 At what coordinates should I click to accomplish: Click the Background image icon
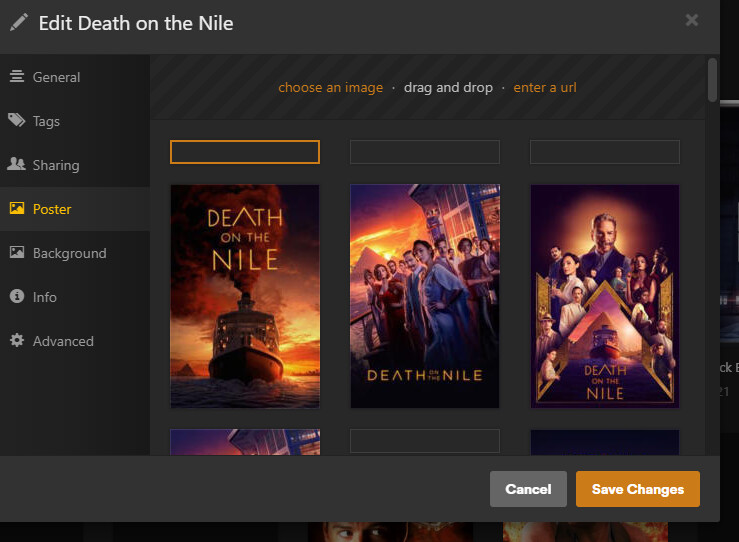pos(17,252)
